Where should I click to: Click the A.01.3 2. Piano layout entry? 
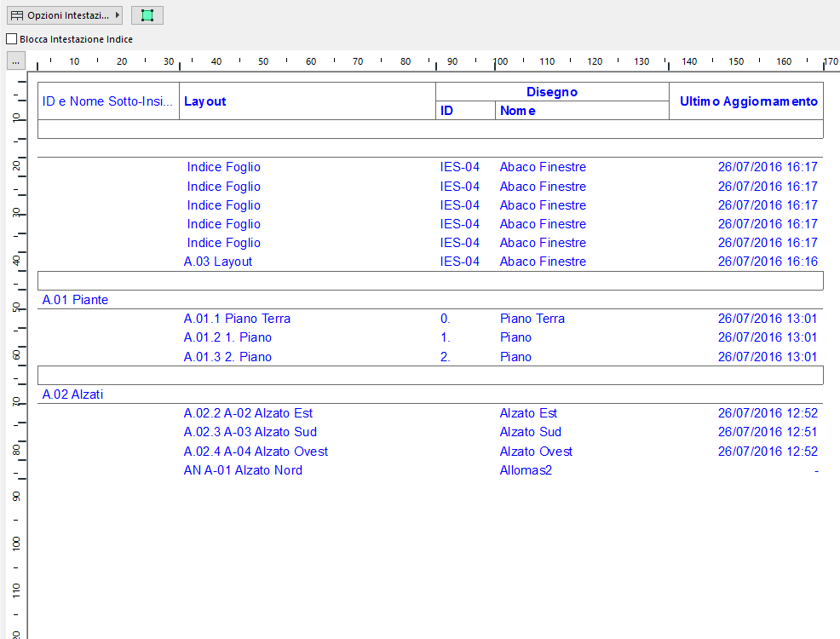(227, 357)
